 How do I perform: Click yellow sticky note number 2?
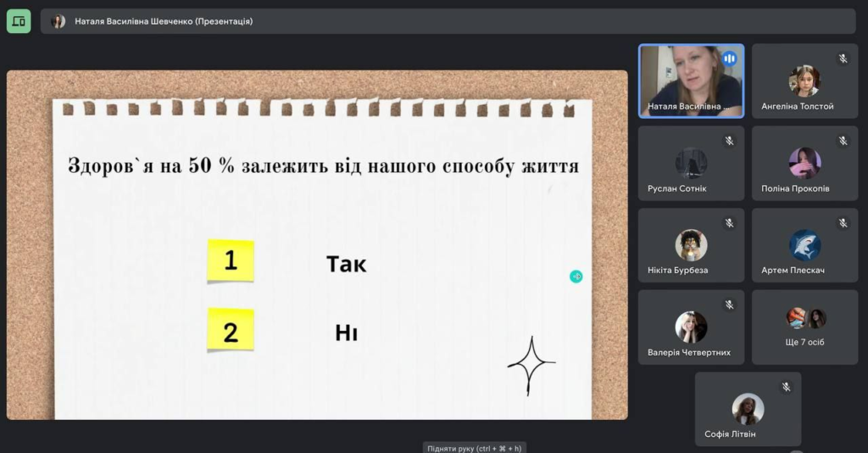[x=231, y=330]
